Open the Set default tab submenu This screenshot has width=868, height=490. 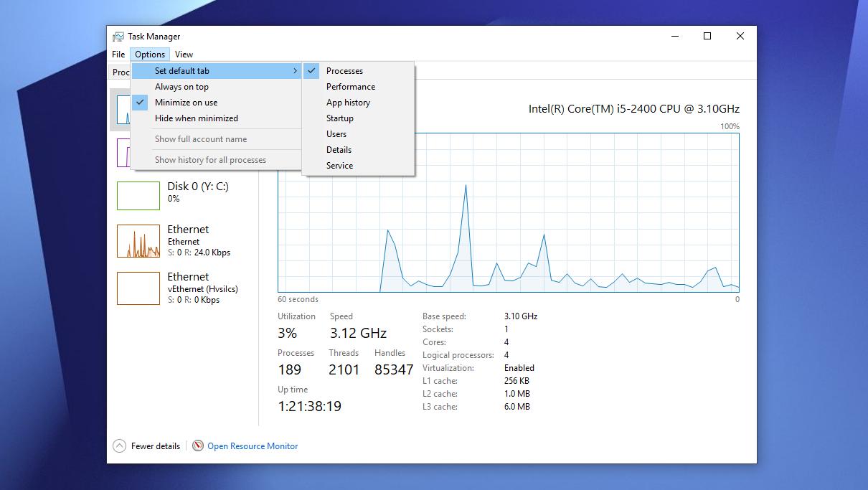[x=217, y=71]
